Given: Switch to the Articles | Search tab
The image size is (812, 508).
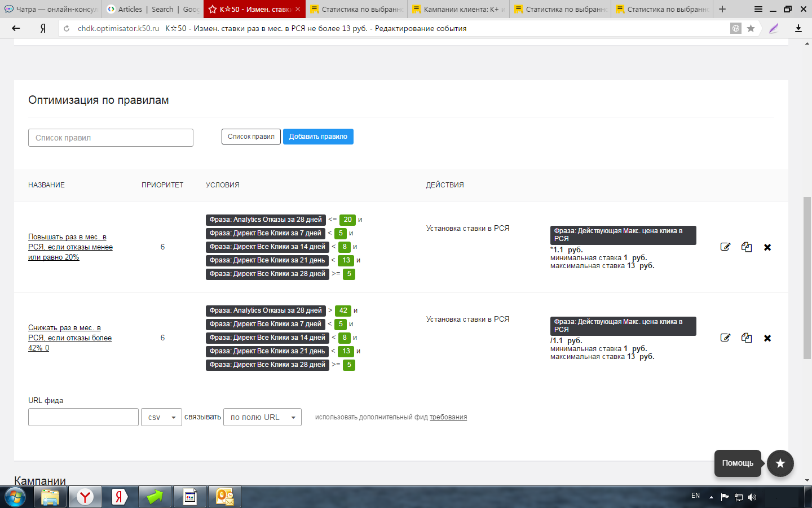Looking at the screenshot, I should click(152, 9).
